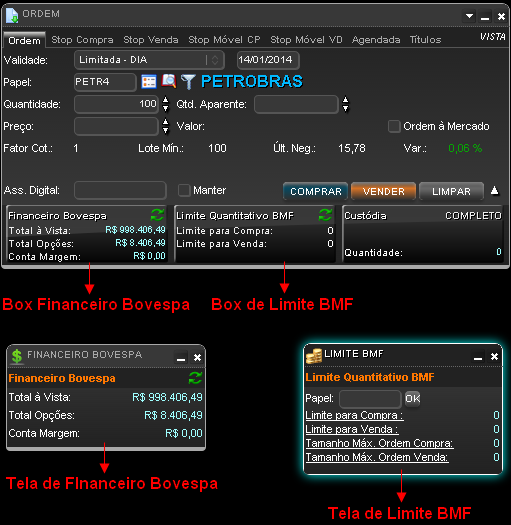Click the dollar sign icon in Financeiro Bovespa window
Image resolution: width=511 pixels, height=525 pixels.
coord(17,356)
